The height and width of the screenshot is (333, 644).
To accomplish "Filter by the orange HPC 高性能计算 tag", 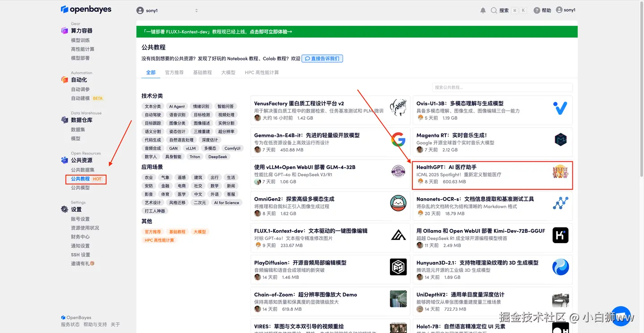I will 159,240.
